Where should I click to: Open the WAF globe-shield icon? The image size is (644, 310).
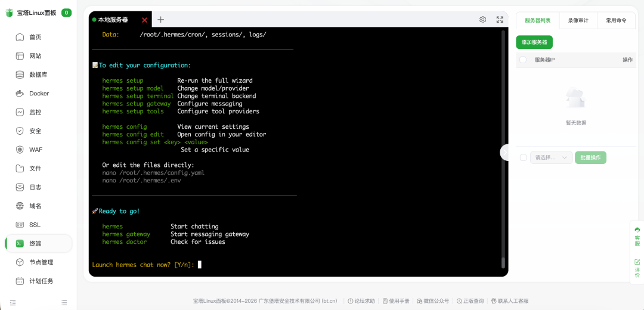click(x=20, y=150)
